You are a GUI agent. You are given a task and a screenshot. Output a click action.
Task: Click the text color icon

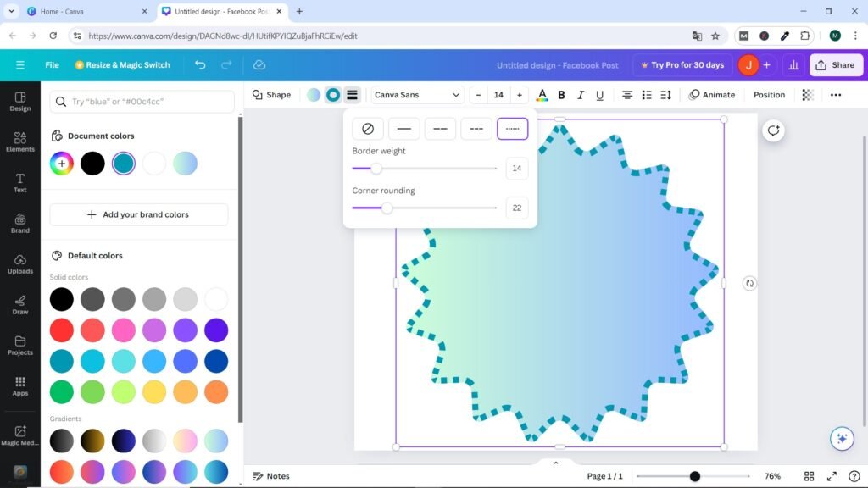click(542, 95)
